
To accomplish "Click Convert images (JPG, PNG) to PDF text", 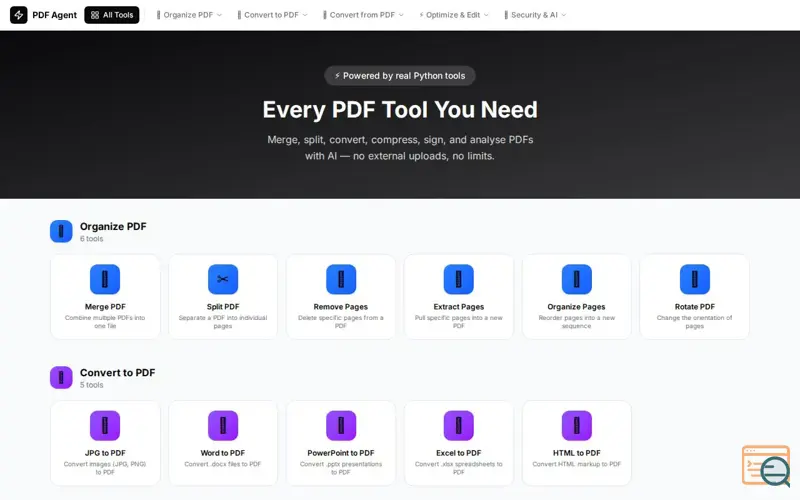I will pos(105,468).
